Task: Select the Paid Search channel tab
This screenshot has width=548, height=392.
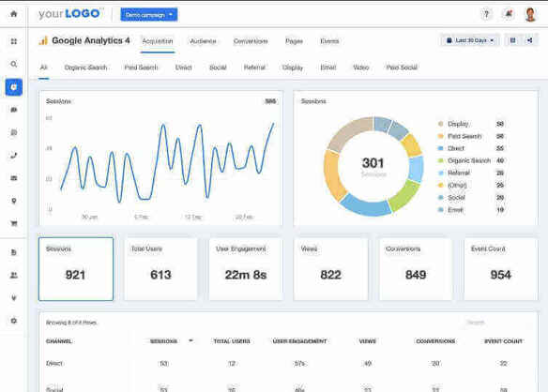Action: pos(141,68)
